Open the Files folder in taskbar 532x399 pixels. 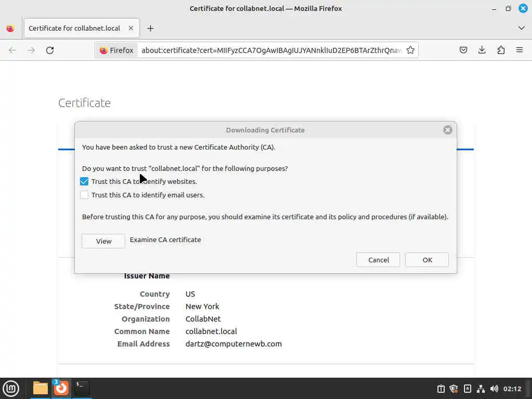pos(40,388)
